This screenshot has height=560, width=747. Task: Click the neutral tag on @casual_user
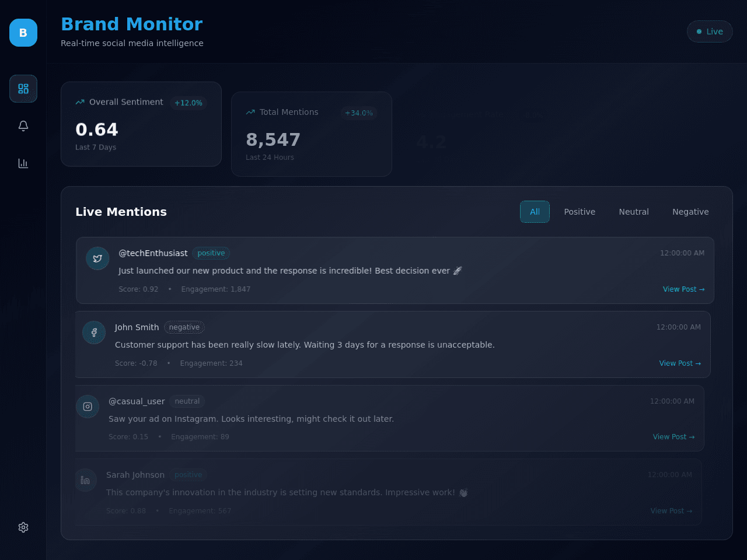187,401
